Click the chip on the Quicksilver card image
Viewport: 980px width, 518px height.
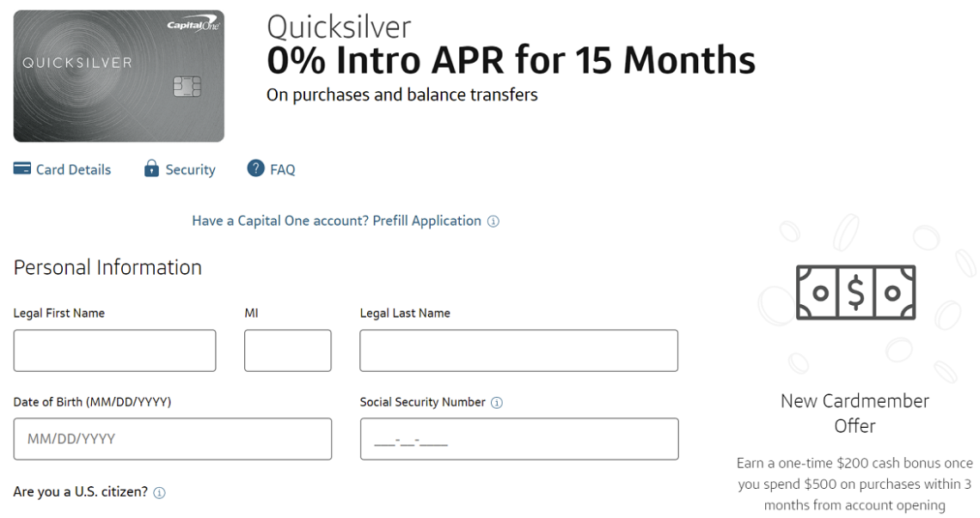pos(188,87)
